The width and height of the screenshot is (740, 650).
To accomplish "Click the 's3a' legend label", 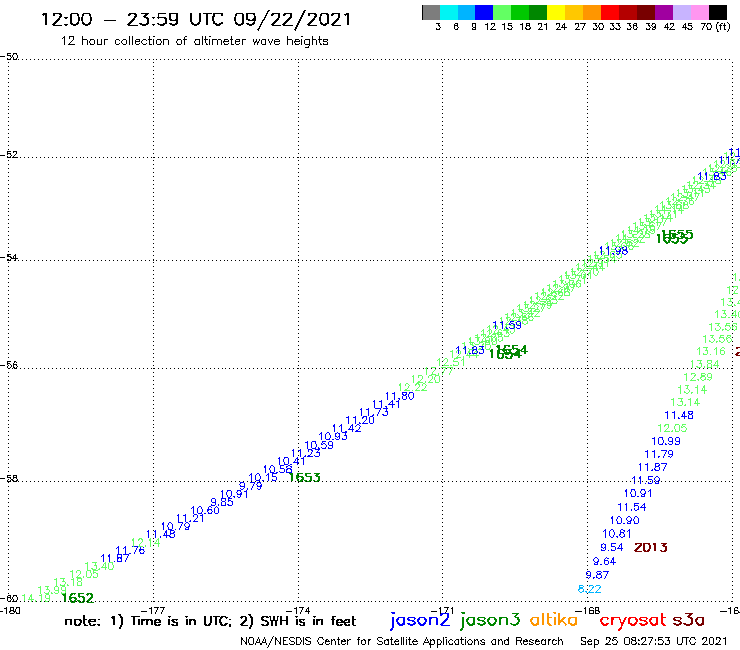I will (x=689, y=620).
